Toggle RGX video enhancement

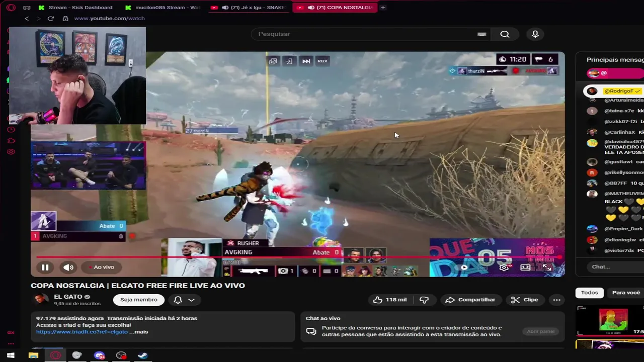point(323,61)
